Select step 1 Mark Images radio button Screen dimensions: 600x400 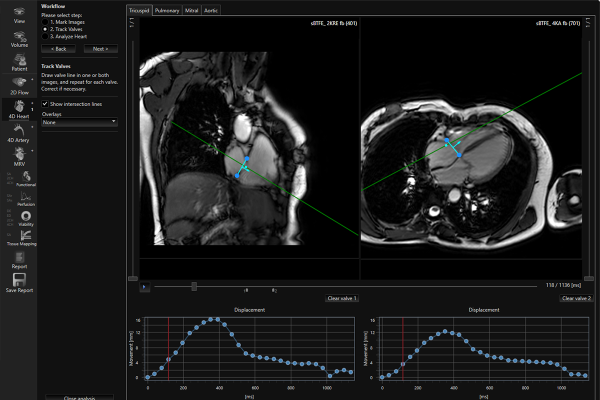pyautogui.click(x=45, y=22)
